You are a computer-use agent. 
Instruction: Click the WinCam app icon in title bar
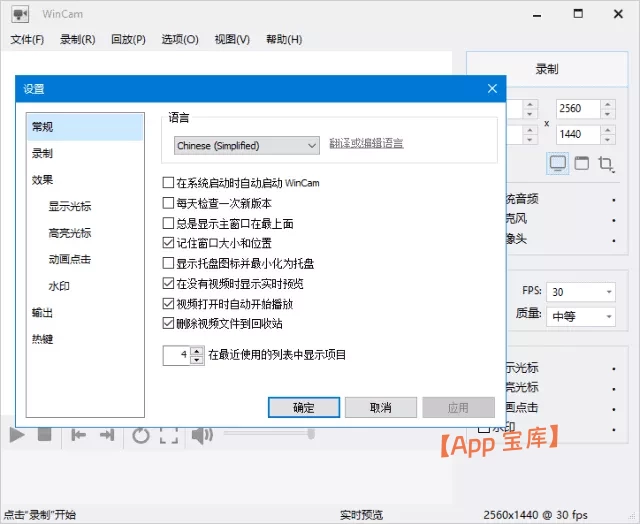[x=20, y=14]
